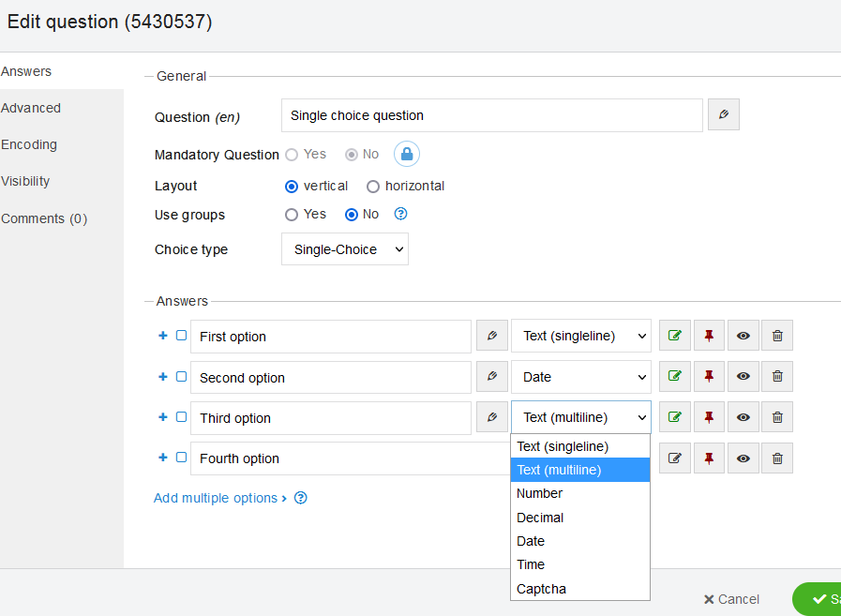Image resolution: width=841 pixels, height=616 pixels.
Task: Open the Date type dropdown for Second option
Action: coord(580,377)
